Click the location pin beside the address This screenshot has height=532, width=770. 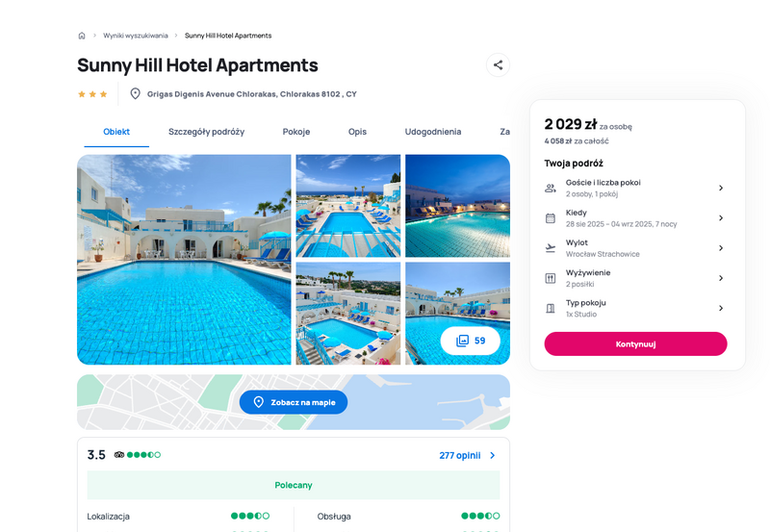(x=135, y=93)
